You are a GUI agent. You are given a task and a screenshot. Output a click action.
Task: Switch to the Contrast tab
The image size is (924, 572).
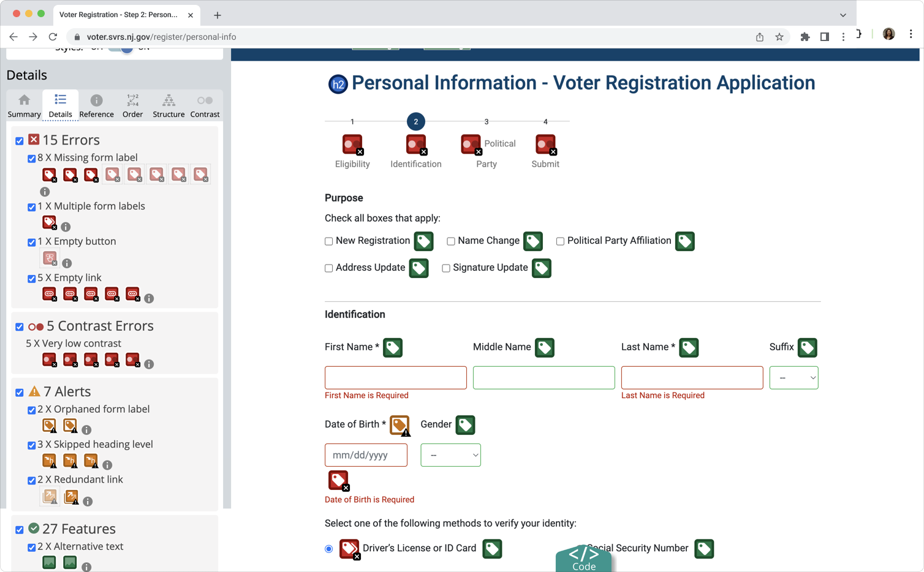(x=205, y=105)
